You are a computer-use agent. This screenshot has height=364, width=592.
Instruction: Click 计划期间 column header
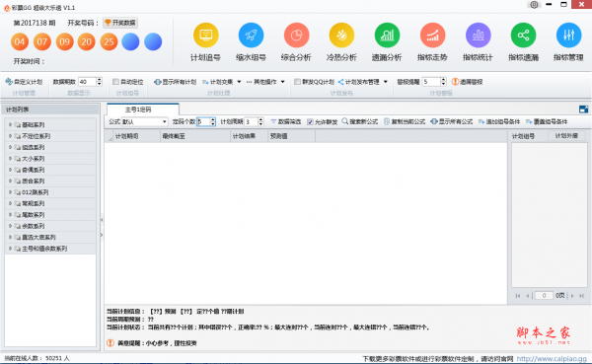click(136, 136)
